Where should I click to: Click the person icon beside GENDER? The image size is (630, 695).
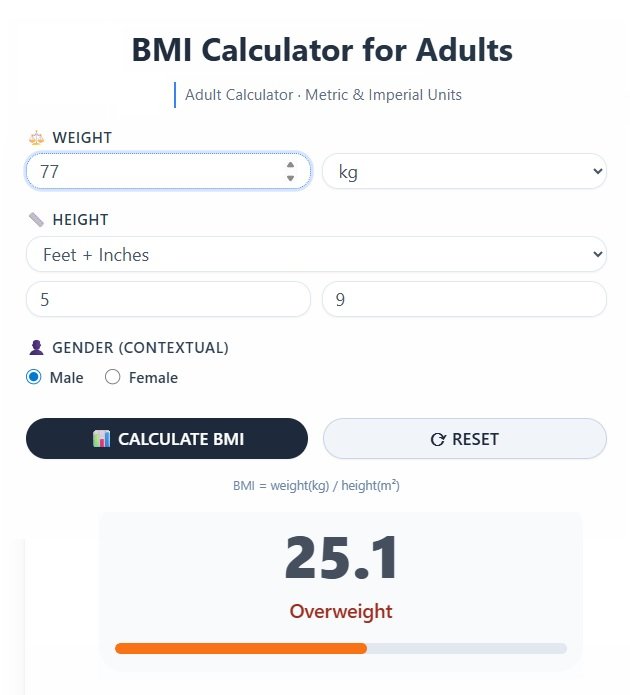36,348
